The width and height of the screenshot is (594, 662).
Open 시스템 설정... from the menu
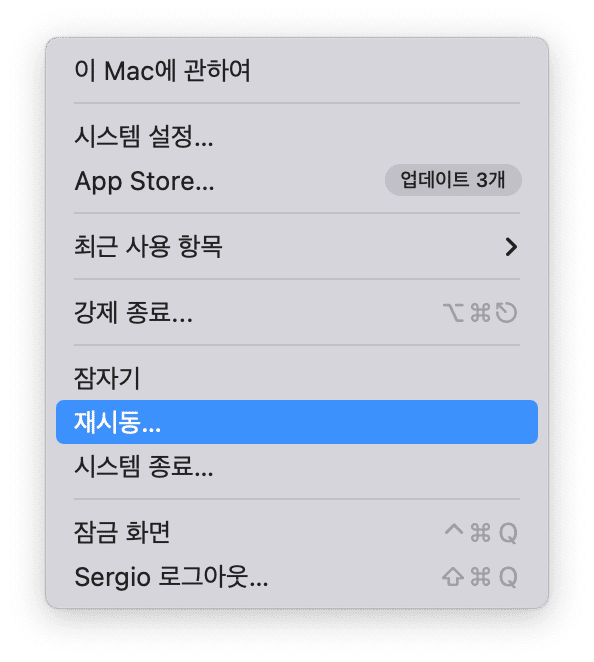coord(297,137)
